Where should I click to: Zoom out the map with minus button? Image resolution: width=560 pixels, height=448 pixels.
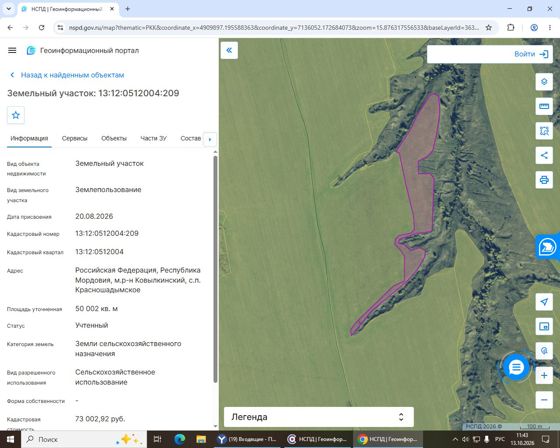pos(544,400)
